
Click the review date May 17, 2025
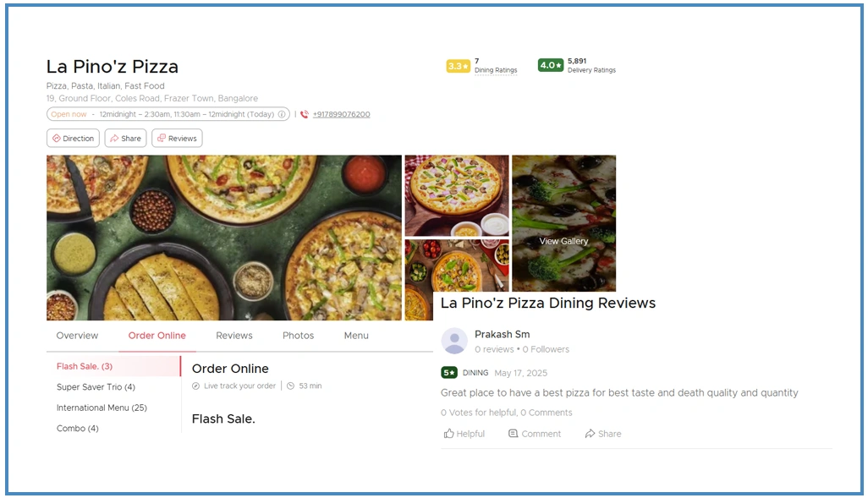click(521, 374)
